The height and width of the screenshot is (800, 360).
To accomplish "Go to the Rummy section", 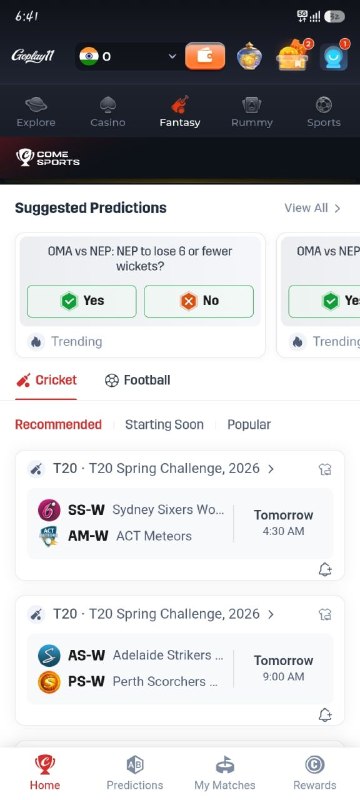I will 252,112.
